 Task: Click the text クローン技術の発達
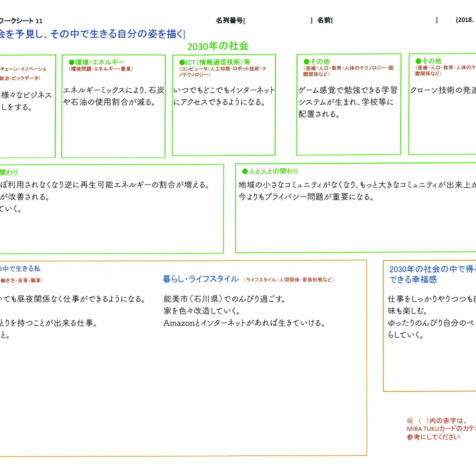(443, 90)
